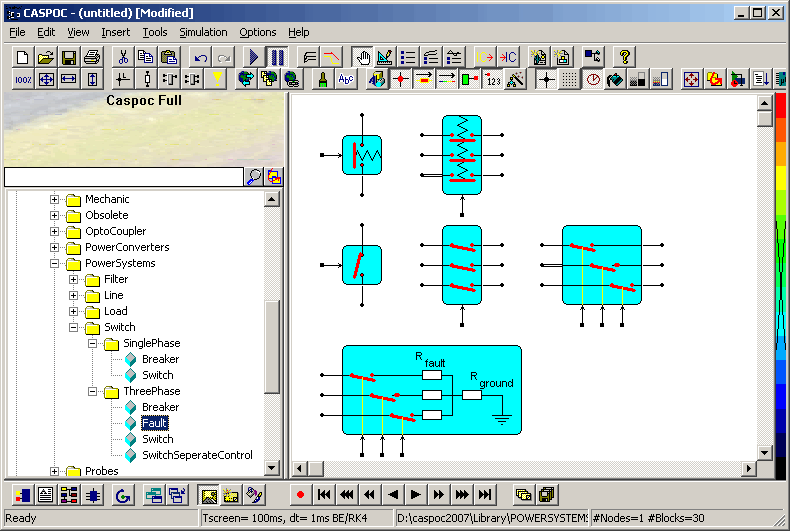
Task: Copy selection with the copy icon
Action: click(x=146, y=57)
